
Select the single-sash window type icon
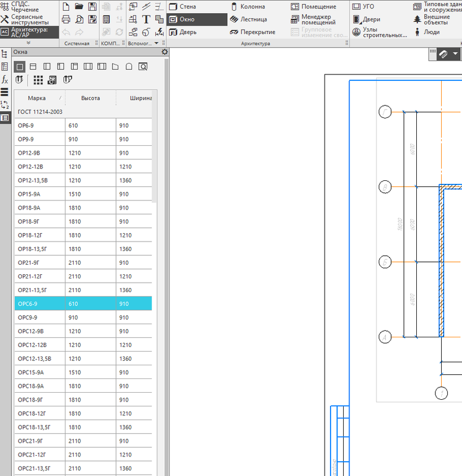pos(20,67)
